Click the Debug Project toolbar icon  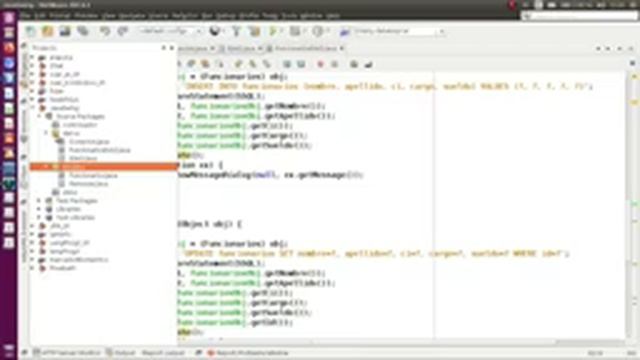[x=295, y=31]
